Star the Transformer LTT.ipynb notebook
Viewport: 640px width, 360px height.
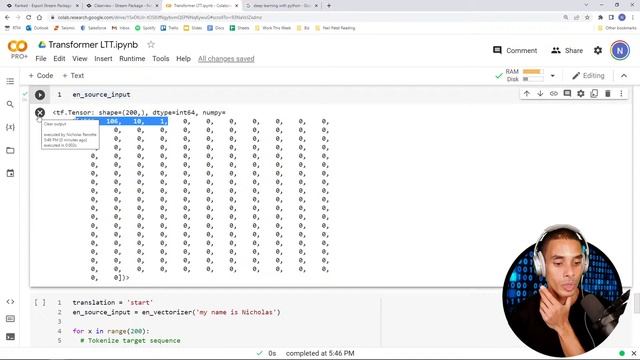151,44
